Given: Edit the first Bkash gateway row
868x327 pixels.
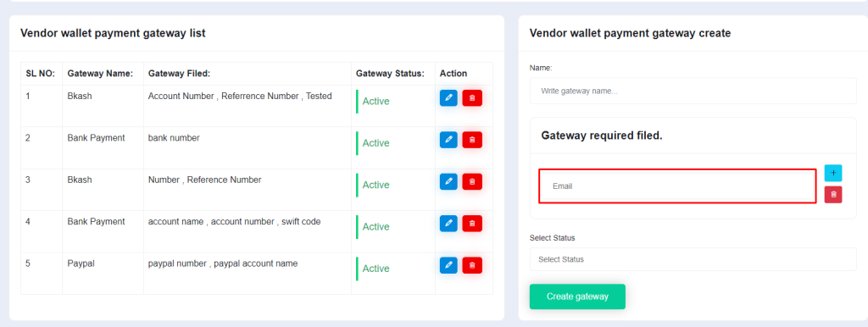Looking at the screenshot, I should tap(448, 98).
